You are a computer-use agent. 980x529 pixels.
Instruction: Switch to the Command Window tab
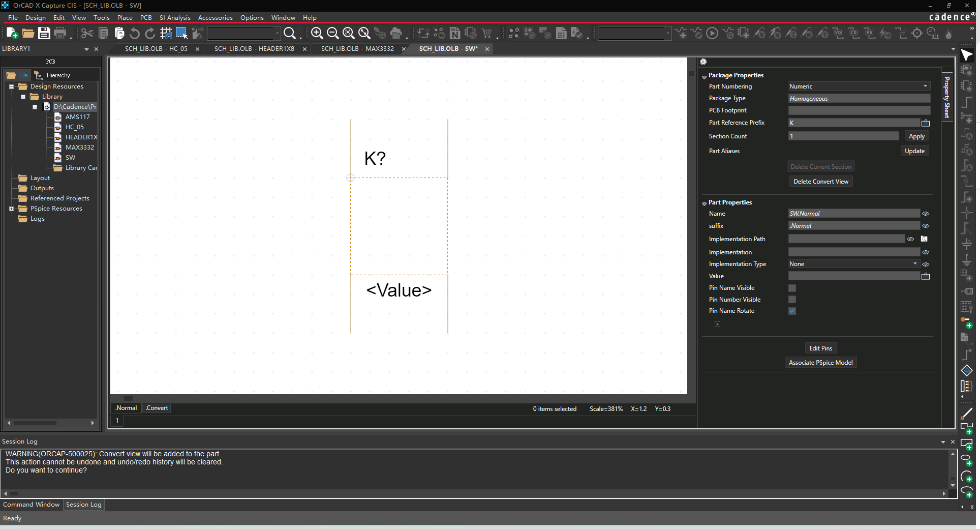pos(32,505)
